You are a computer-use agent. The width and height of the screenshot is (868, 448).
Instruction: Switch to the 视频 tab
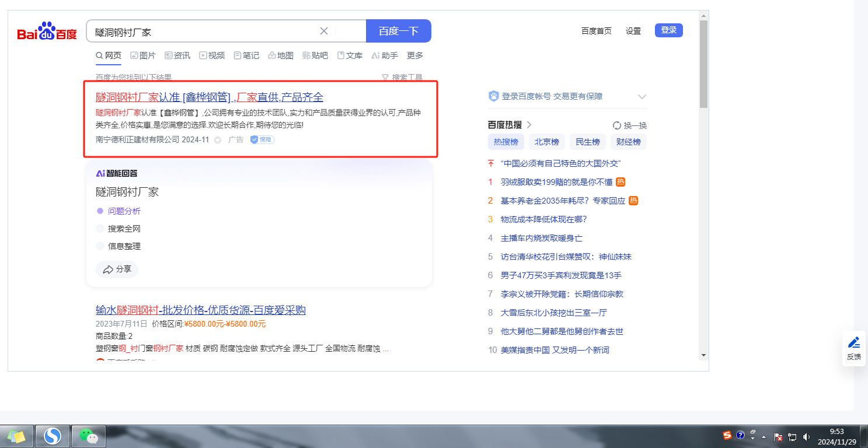(x=212, y=55)
